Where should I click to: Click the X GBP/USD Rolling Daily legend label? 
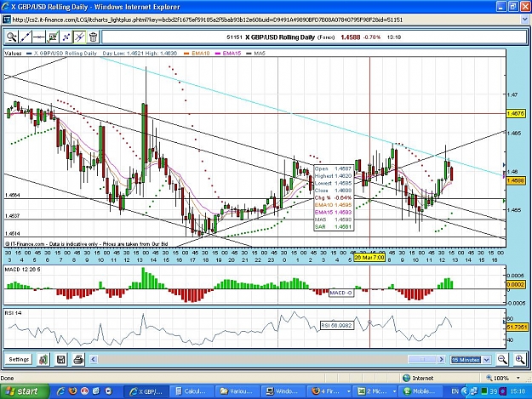coord(66,54)
